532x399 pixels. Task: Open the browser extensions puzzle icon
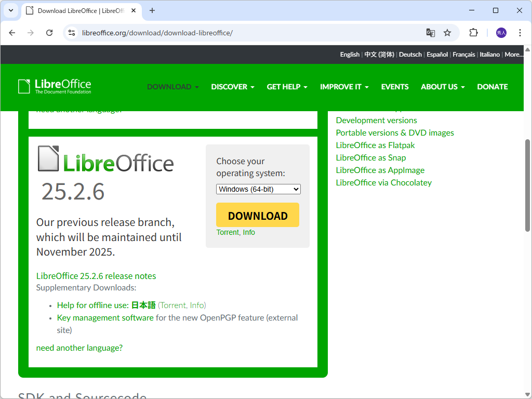click(x=473, y=33)
